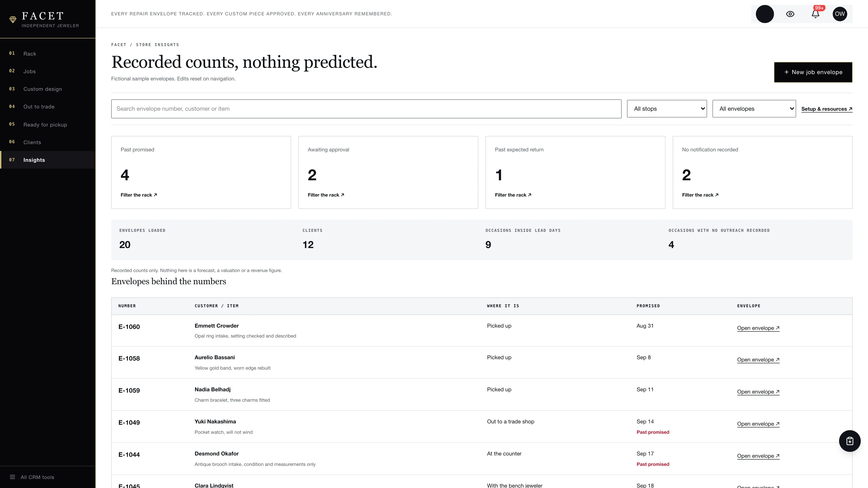Filter the rack for Past promised
The width and height of the screenshot is (868, 488).
[139, 195]
